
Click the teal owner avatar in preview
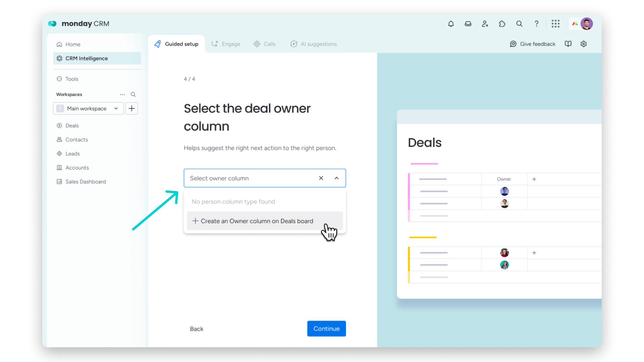click(x=504, y=265)
